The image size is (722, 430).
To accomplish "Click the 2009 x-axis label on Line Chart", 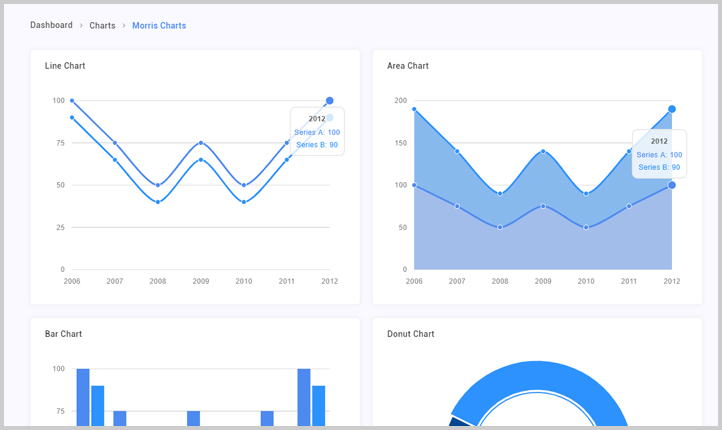I will point(201,281).
